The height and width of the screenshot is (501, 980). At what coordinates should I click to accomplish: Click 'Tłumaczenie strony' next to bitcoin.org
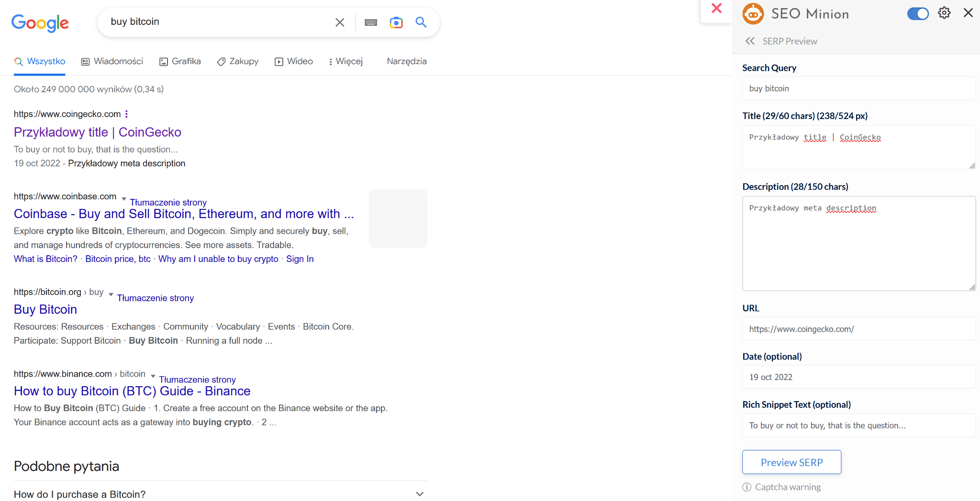[156, 298]
